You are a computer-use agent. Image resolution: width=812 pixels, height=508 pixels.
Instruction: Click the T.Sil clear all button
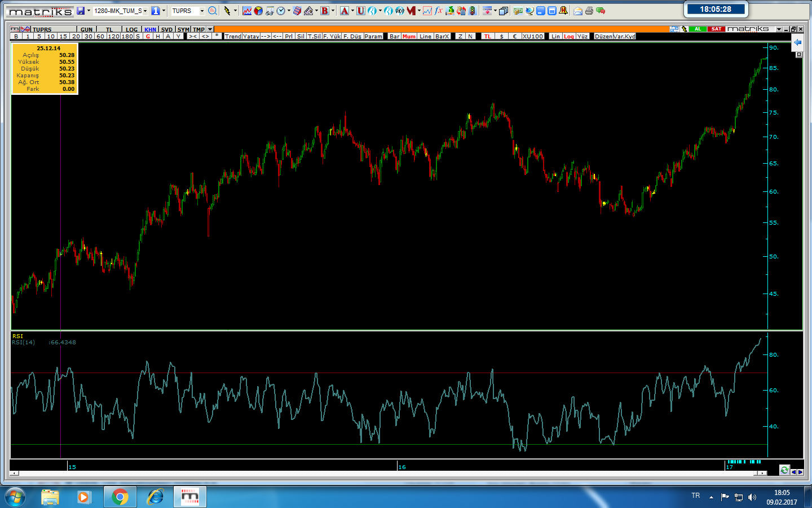pos(314,36)
